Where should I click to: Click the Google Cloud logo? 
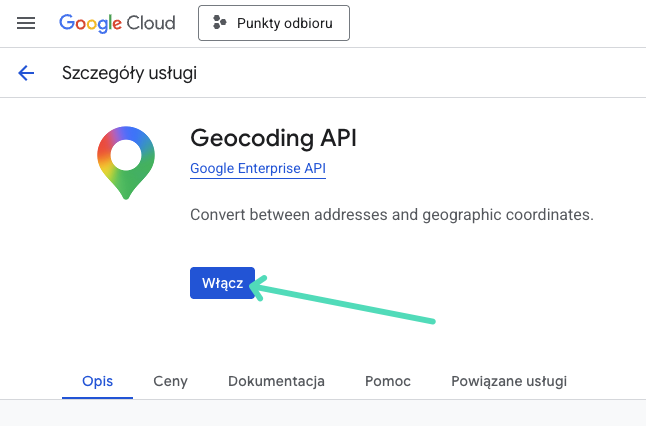pyautogui.click(x=117, y=23)
